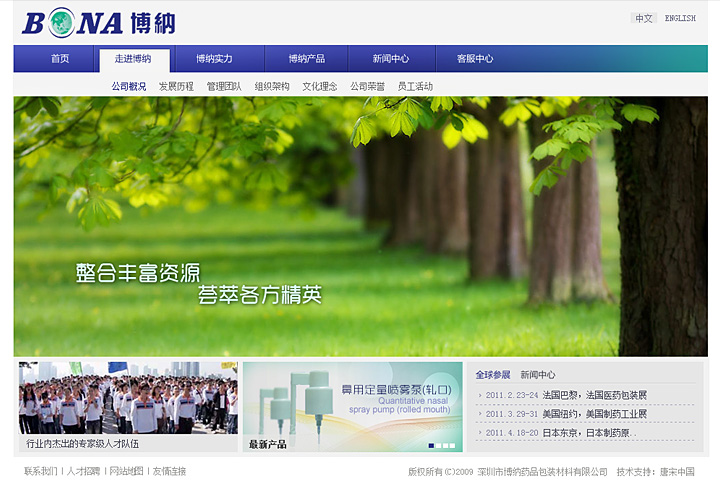
Task: Click the 员工活动 submenu link
Action: pos(415,87)
